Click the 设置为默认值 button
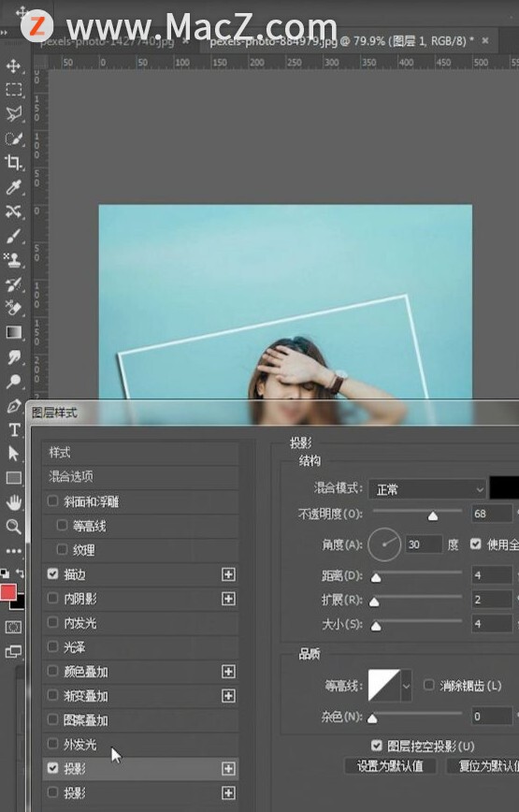 [390, 765]
